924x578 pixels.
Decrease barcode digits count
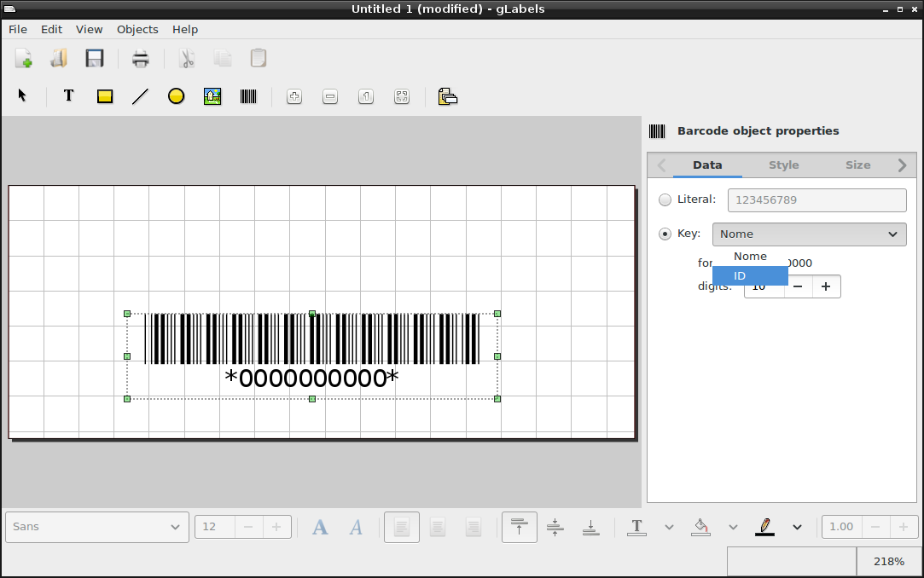798,286
